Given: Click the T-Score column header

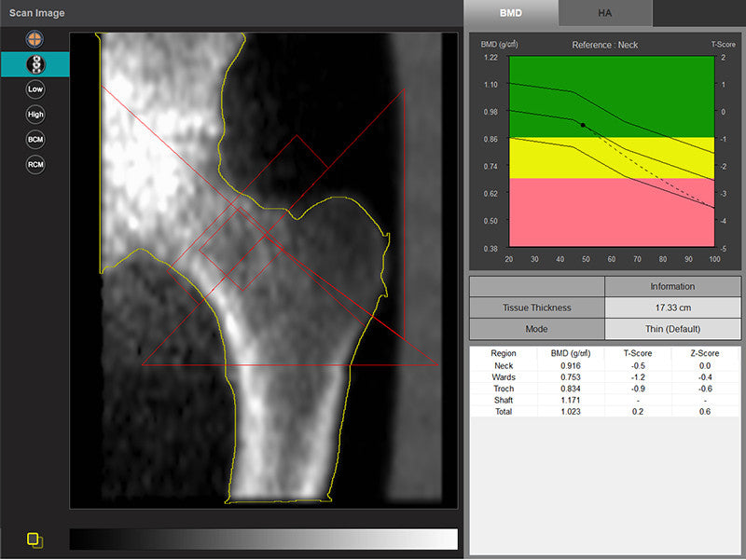Looking at the screenshot, I should tap(637, 354).
